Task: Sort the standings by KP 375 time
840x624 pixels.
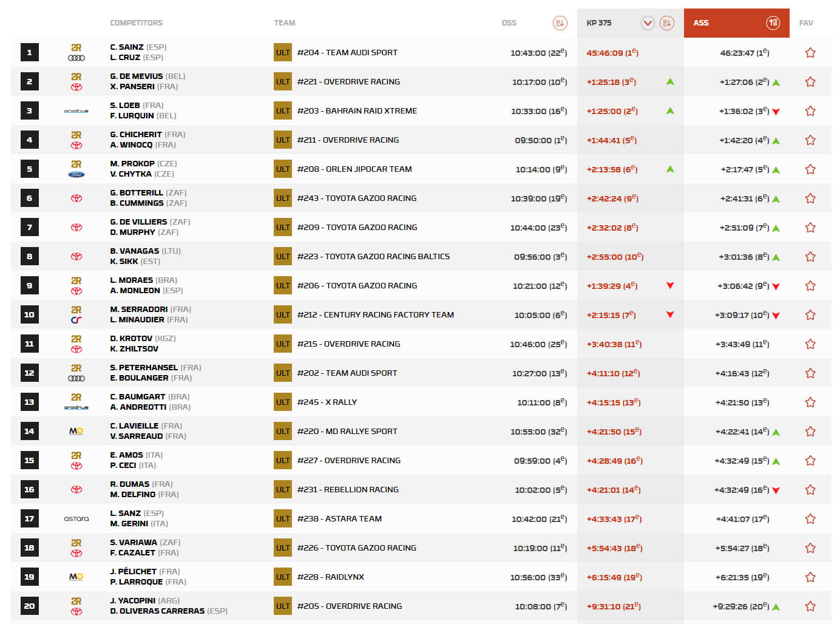Action: click(666, 23)
